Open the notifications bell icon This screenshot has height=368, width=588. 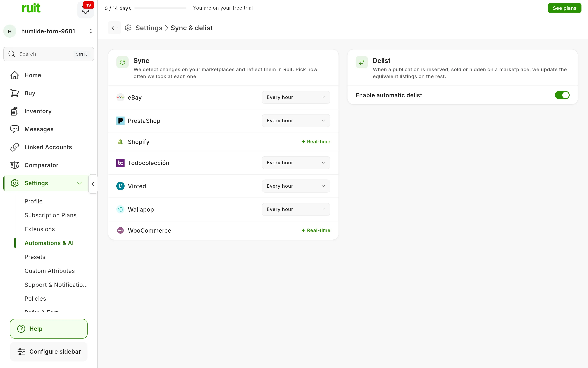85,9
